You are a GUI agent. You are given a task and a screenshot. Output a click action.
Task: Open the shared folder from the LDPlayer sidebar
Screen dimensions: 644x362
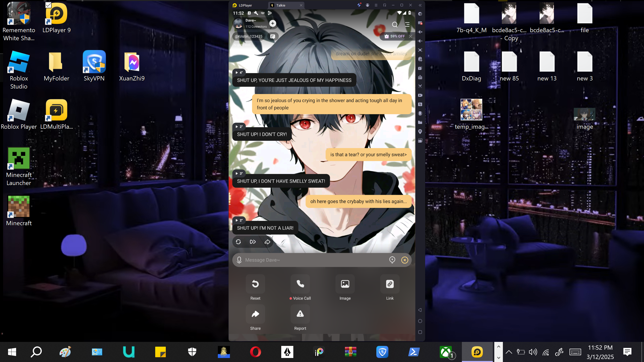420,122
